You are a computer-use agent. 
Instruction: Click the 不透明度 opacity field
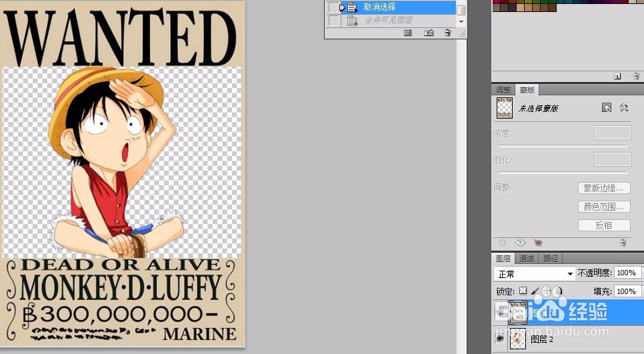click(x=627, y=273)
